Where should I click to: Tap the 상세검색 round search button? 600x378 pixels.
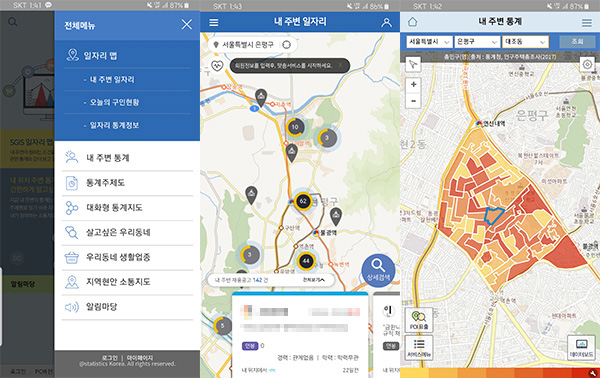pyautogui.click(x=378, y=271)
